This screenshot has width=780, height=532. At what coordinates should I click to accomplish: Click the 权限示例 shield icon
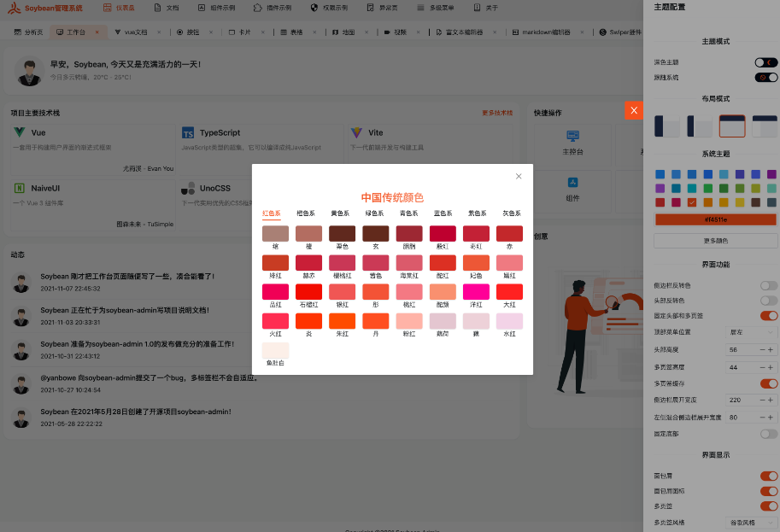coord(314,8)
